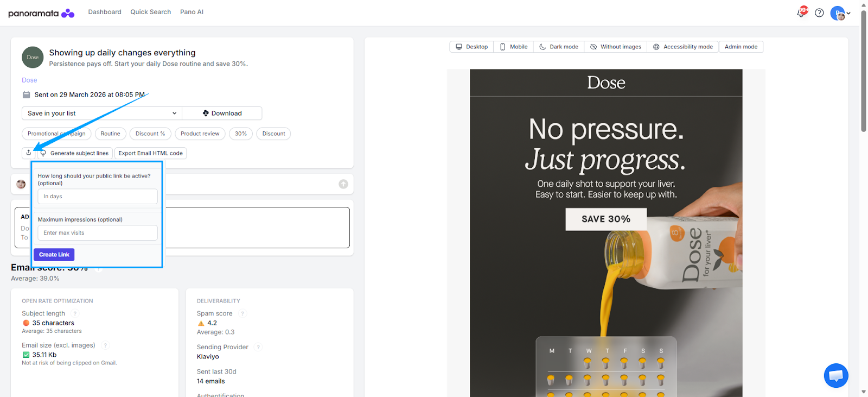Image resolution: width=868 pixels, height=397 pixels.
Task: Click the round Dose sender avatar
Action: (x=33, y=57)
